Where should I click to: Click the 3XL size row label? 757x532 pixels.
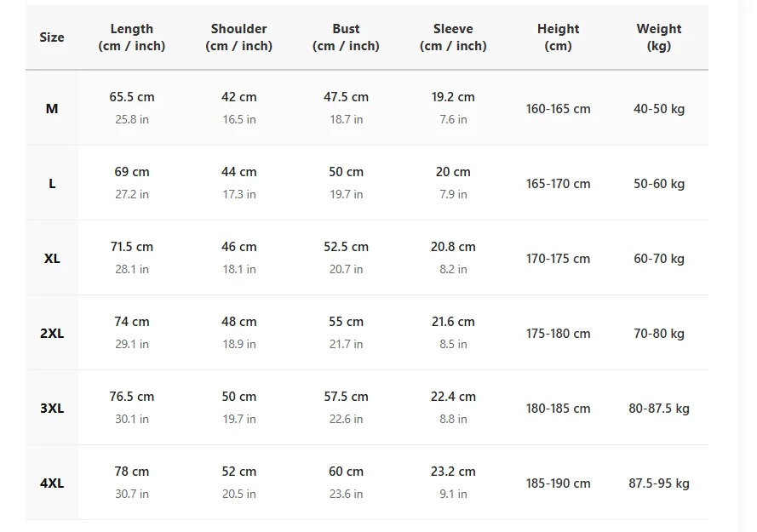[x=52, y=409]
